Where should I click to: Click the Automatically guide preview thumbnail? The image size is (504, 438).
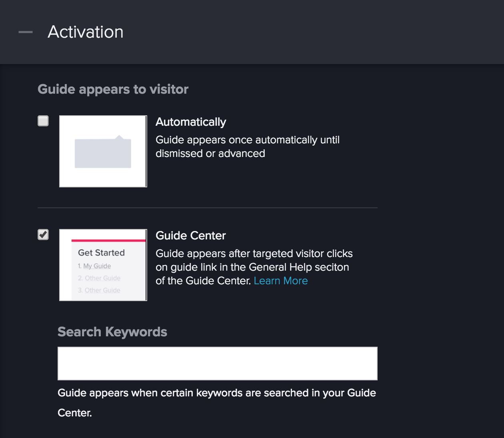pyautogui.click(x=103, y=151)
